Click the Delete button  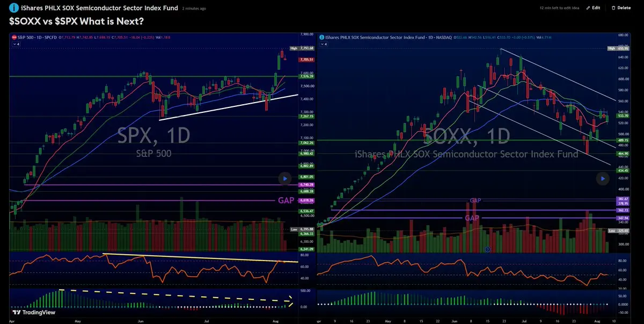tap(621, 8)
